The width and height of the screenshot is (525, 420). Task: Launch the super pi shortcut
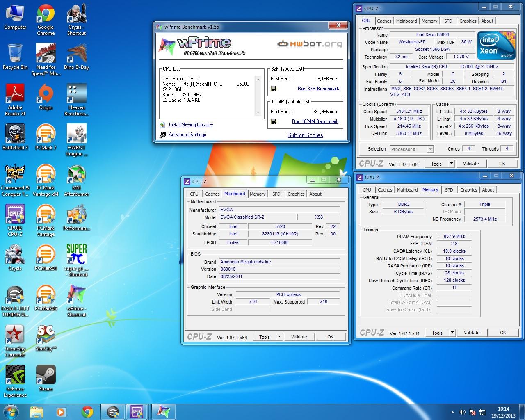coord(77,261)
